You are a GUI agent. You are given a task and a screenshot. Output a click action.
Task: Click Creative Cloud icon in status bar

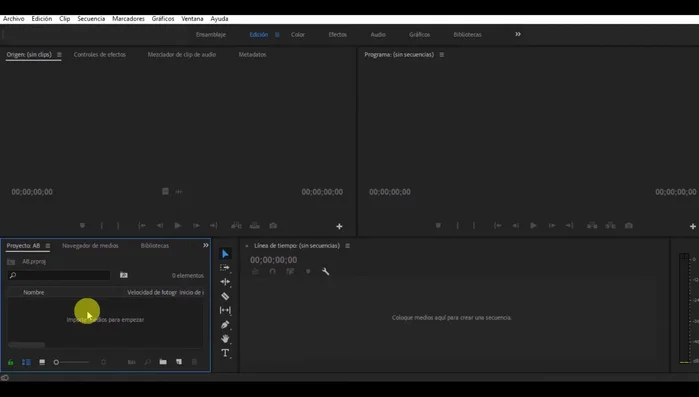tap(5, 377)
